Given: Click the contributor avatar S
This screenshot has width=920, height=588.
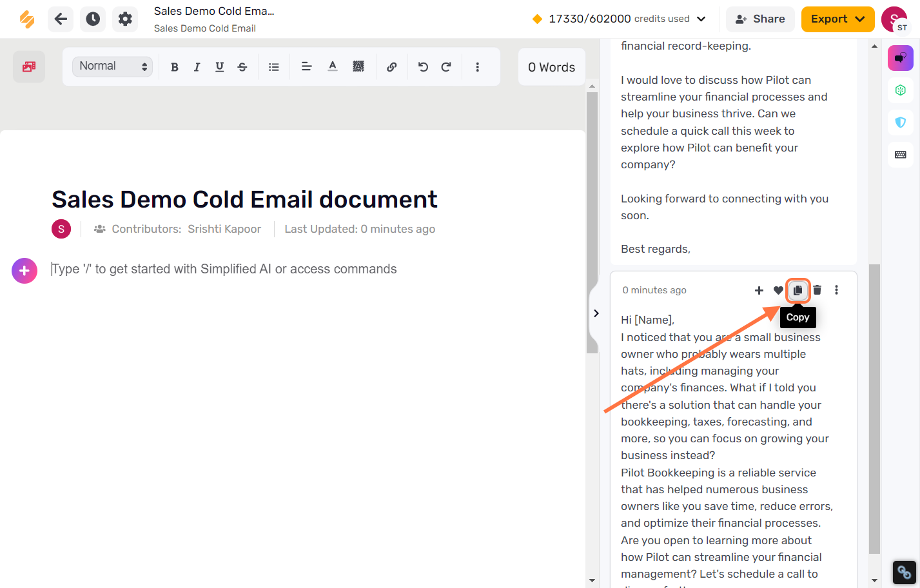Looking at the screenshot, I should pos(61,229).
